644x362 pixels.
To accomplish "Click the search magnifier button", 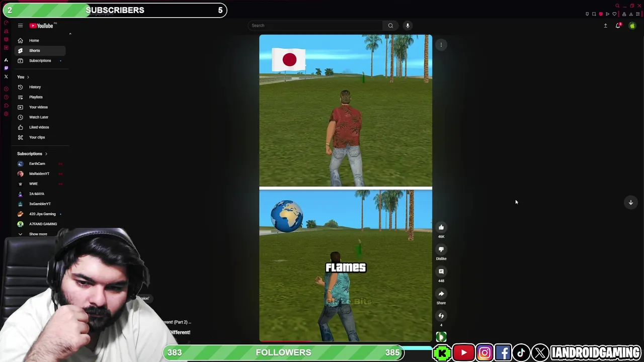I will click(x=390, y=26).
